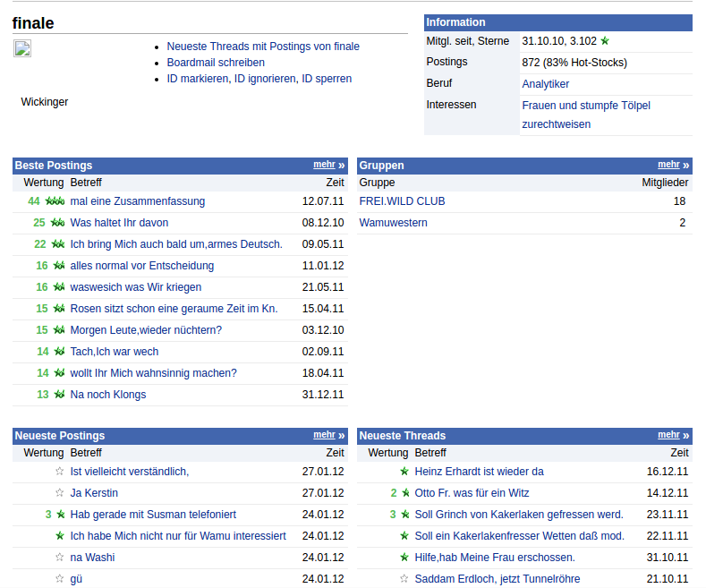Open the FREI.WILD CLUB group
The width and height of the screenshot is (706, 588).
coord(402,201)
